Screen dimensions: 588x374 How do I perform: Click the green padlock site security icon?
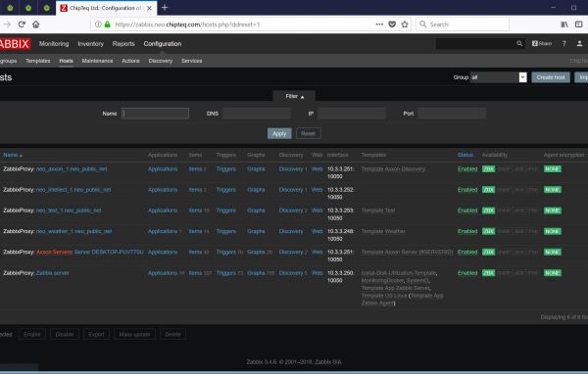[x=107, y=24]
